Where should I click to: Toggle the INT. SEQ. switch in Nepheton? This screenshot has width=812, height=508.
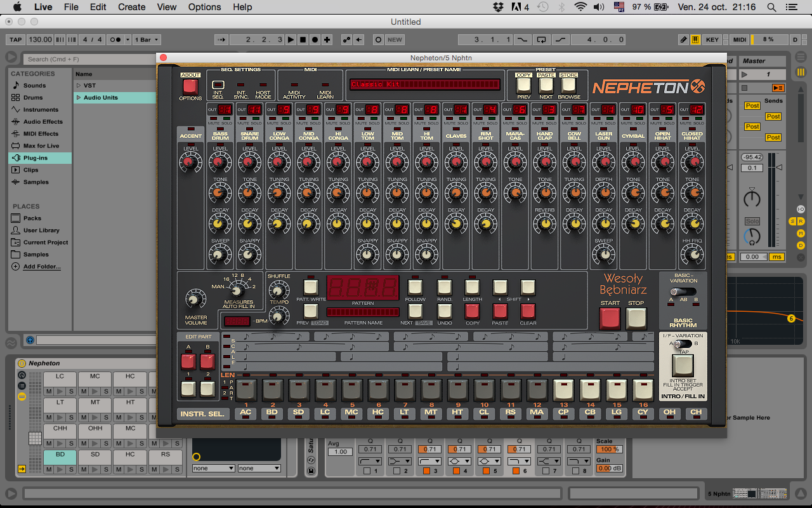218,84
